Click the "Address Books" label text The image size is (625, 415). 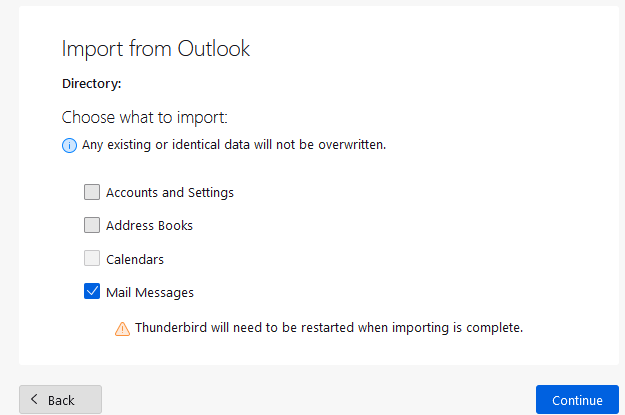pos(149,225)
